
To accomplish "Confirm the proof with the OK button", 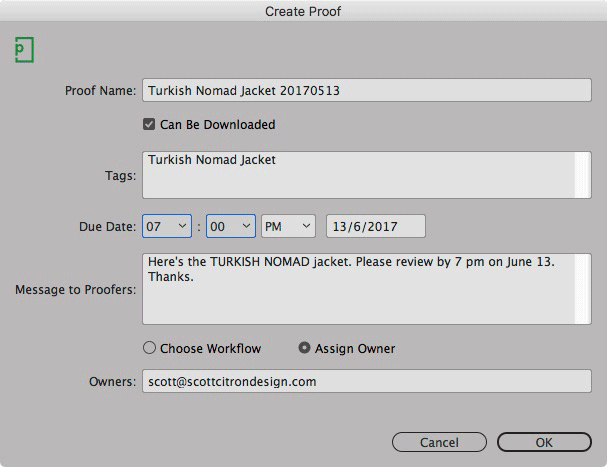I will click(x=543, y=442).
